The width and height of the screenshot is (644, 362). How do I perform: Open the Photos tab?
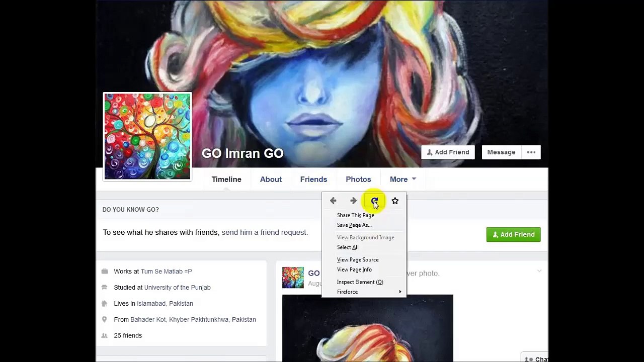click(358, 179)
